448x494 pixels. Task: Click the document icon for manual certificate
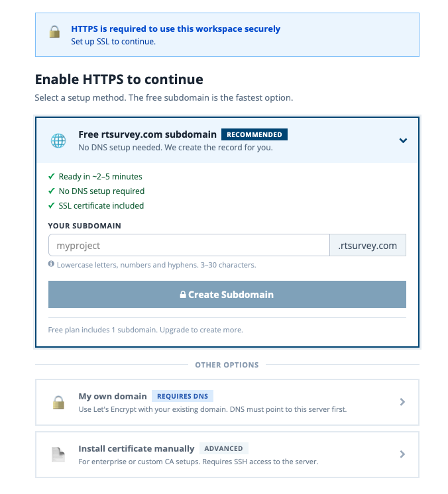pyautogui.click(x=58, y=454)
